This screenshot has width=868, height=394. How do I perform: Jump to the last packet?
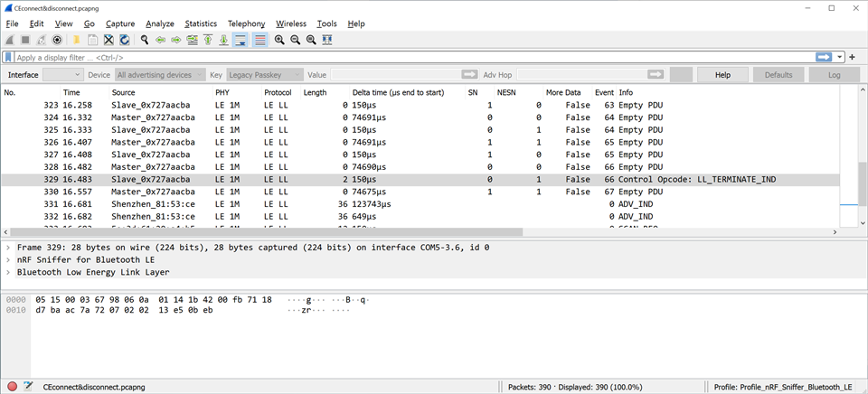(x=223, y=40)
